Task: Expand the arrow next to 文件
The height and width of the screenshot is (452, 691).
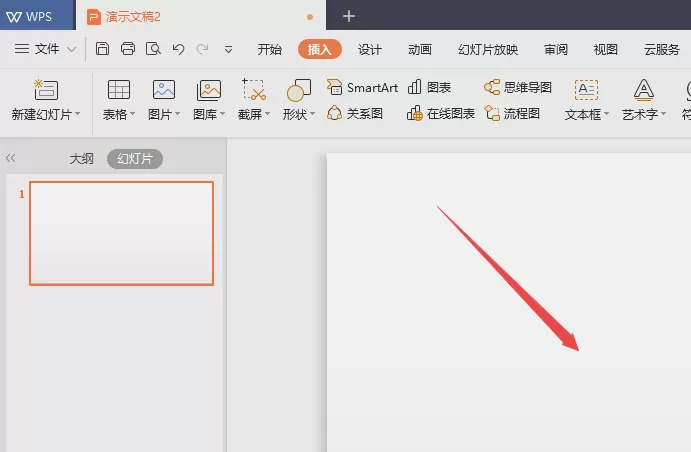Action: coord(71,49)
